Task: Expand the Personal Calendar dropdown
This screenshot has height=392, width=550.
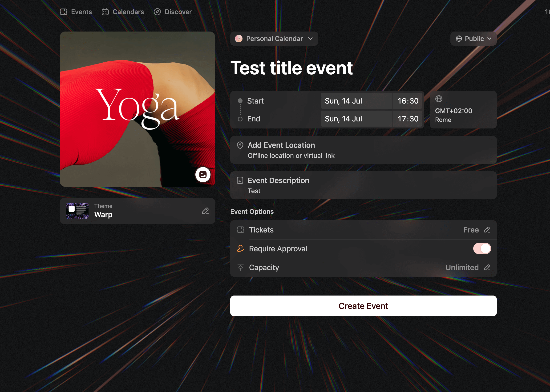Action: 274,39
